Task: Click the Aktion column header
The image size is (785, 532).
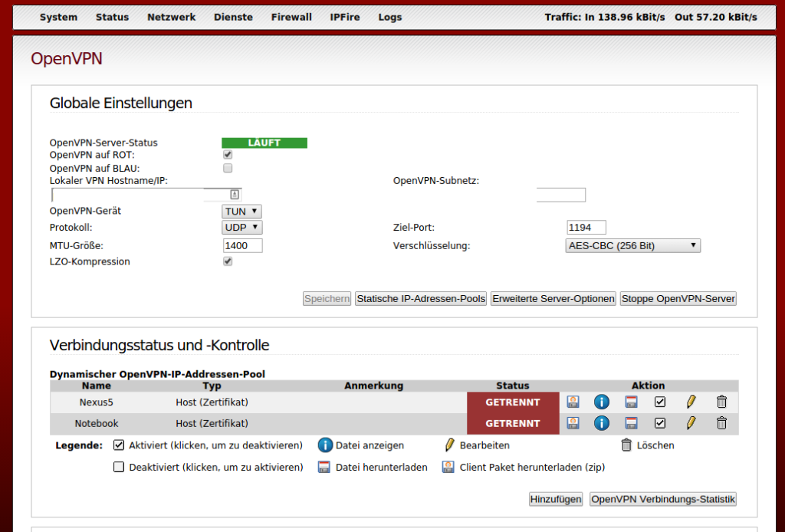Action: pos(648,386)
